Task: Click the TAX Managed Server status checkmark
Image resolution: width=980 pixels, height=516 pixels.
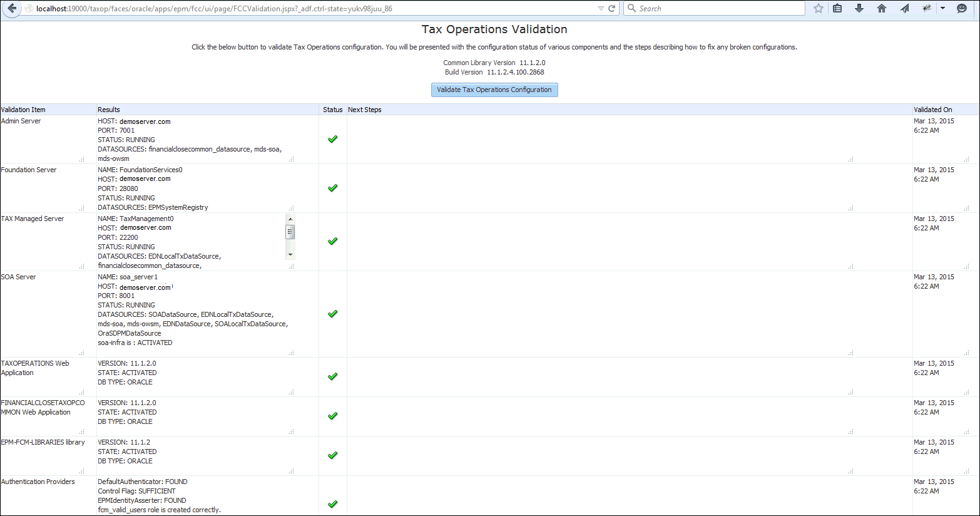Action: (x=333, y=241)
